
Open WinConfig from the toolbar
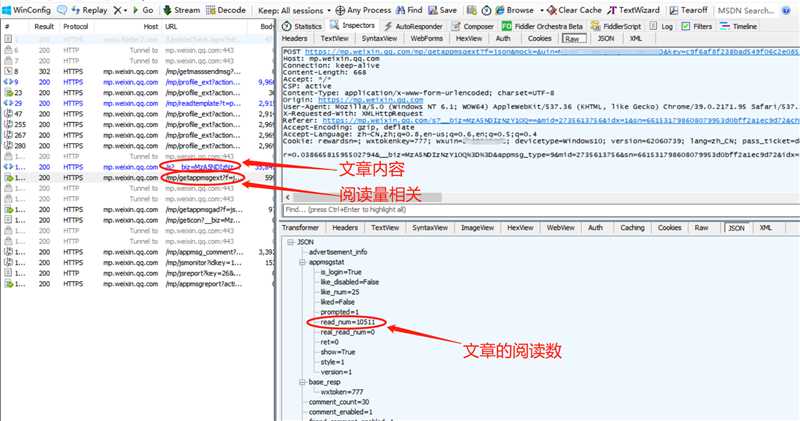(x=27, y=10)
